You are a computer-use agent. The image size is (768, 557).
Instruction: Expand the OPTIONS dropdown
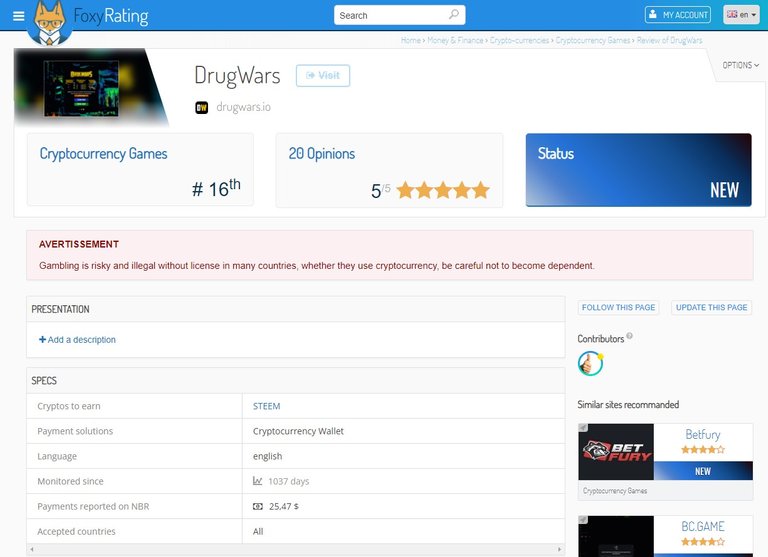coord(741,65)
